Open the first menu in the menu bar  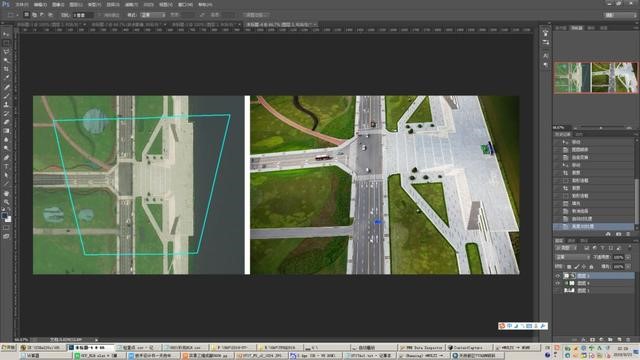coord(22,4)
